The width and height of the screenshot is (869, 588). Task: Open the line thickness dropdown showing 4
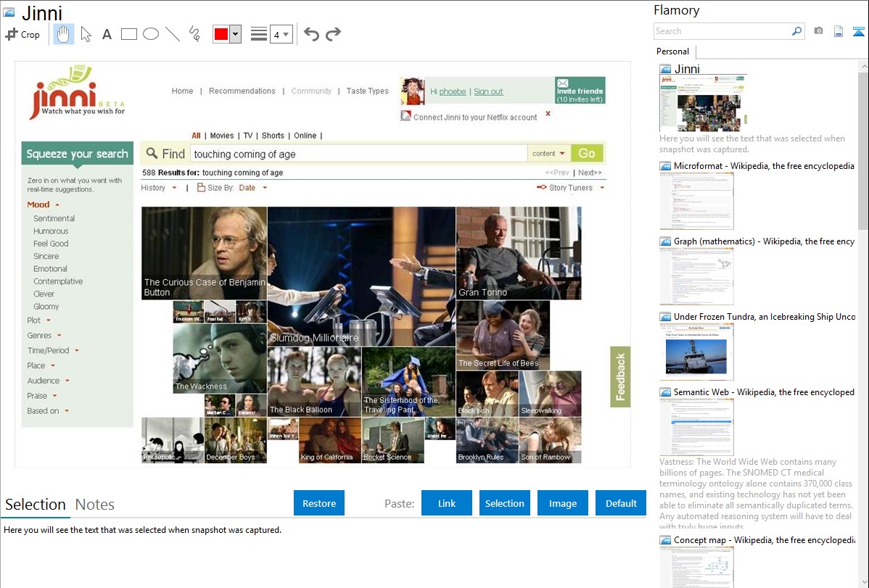(281, 34)
